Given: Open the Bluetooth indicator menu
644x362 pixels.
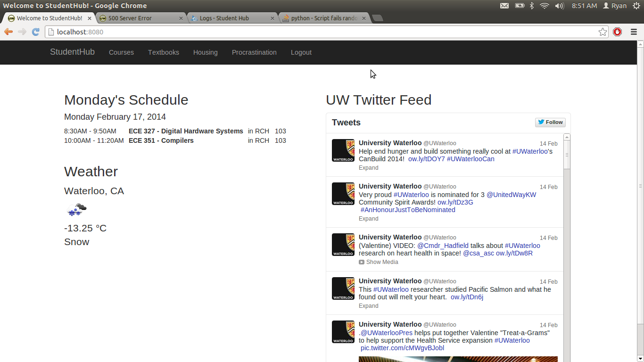Looking at the screenshot, I should (x=532, y=6).
